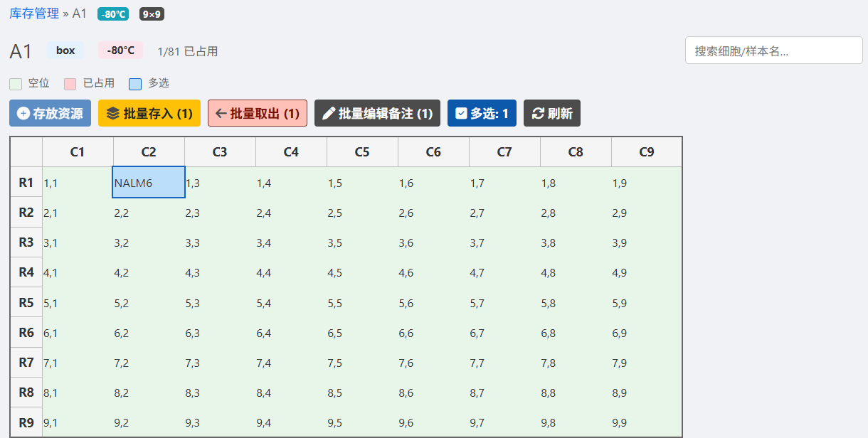The width and height of the screenshot is (868, 438).
Task: Select empty cell 4,1
Action: coord(78,272)
